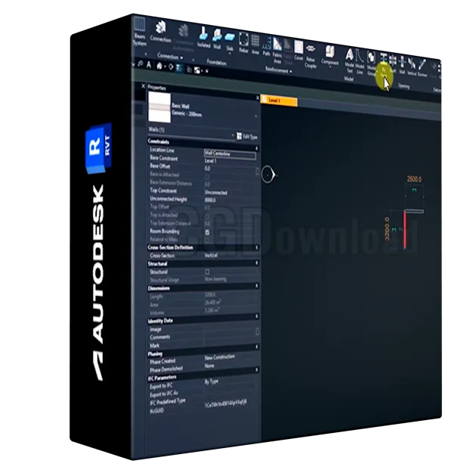This screenshot has height=476, width=476.
Task: Open the Walls (1) filter dropdown
Action: 233,134
